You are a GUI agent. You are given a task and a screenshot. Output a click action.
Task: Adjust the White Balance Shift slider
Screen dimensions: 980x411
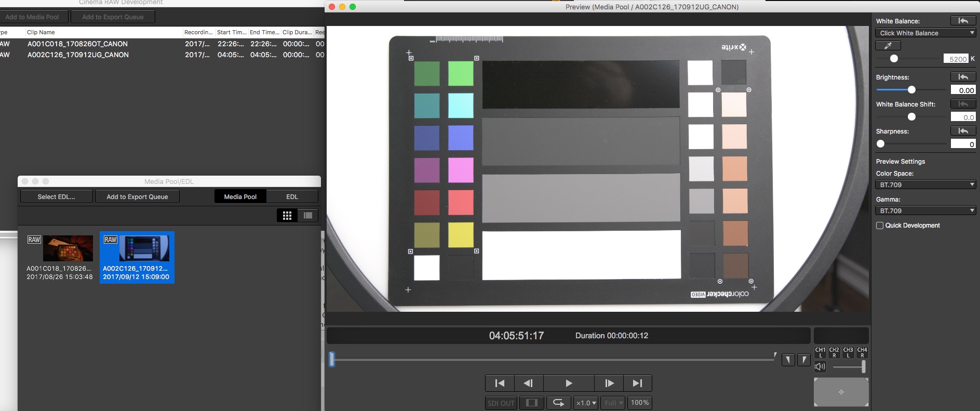click(x=911, y=117)
